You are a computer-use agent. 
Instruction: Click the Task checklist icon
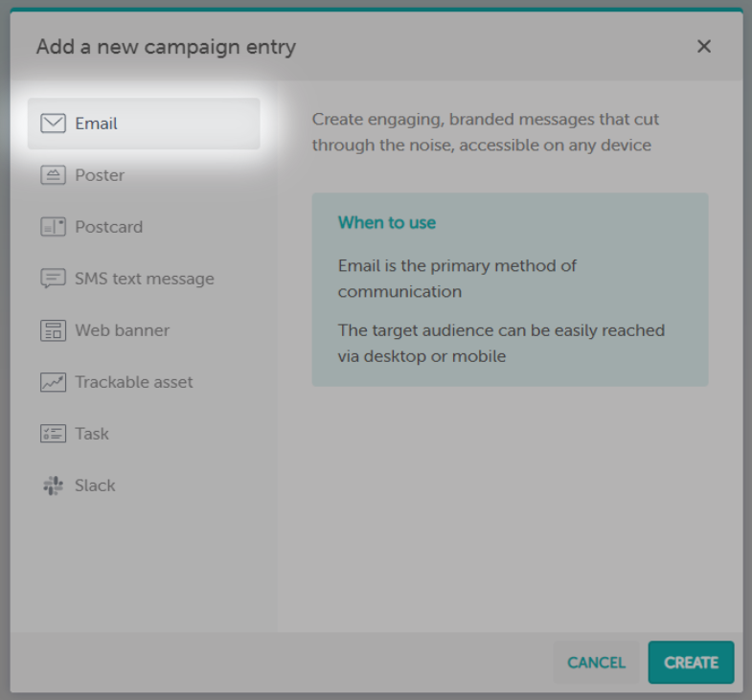click(53, 434)
